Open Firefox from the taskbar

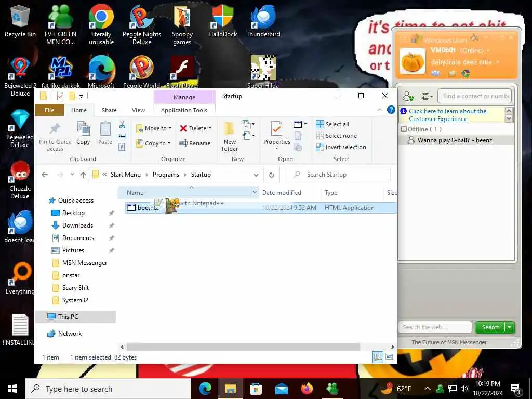(x=307, y=389)
